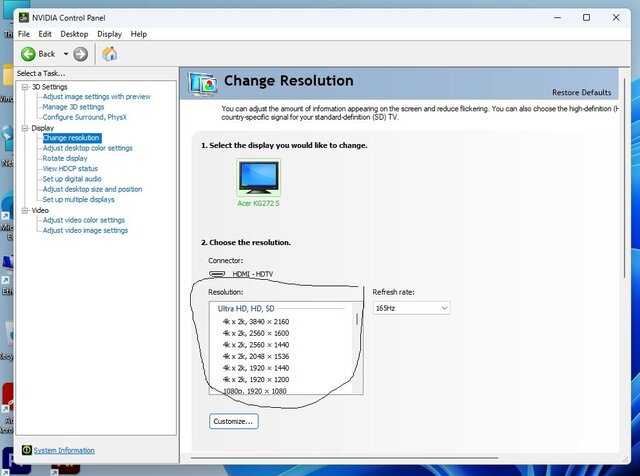Viewport: 640px width, 476px height.
Task: Open the System Information link
Action: (x=64, y=450)
